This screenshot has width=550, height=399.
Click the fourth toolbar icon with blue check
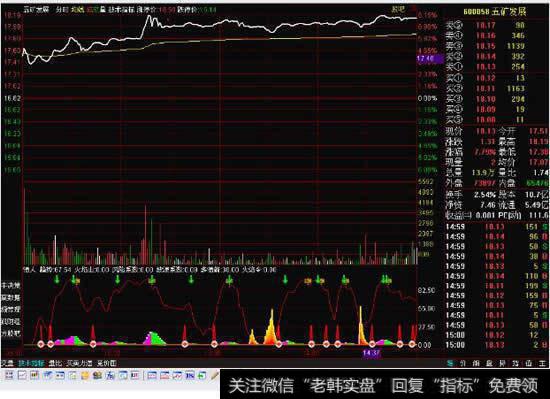pos(47,376)
